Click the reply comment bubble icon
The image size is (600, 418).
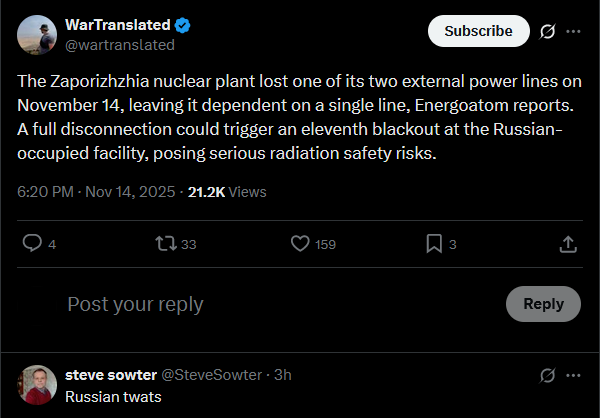click(x=32, y=243)
